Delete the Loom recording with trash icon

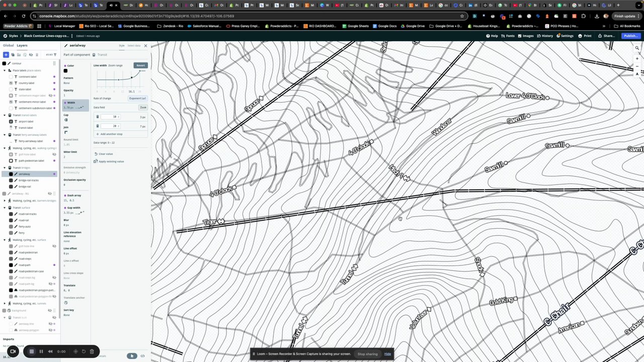pos(92,351)
